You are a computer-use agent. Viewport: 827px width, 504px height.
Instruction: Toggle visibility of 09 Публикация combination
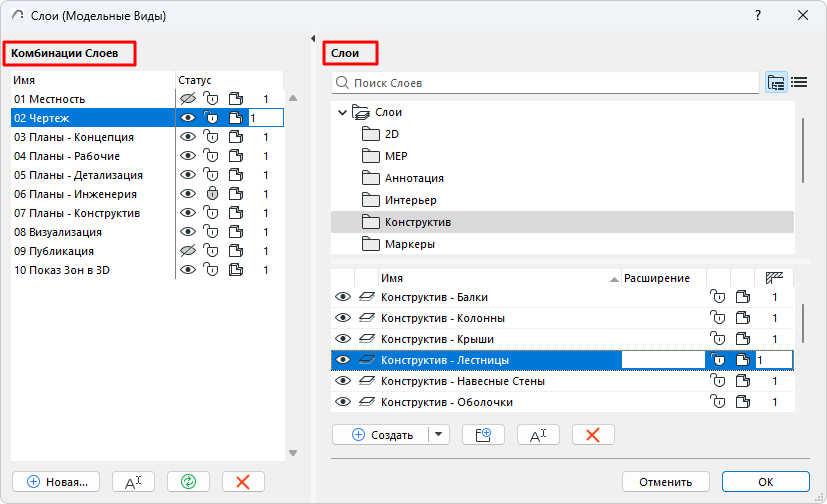point(187,251)
